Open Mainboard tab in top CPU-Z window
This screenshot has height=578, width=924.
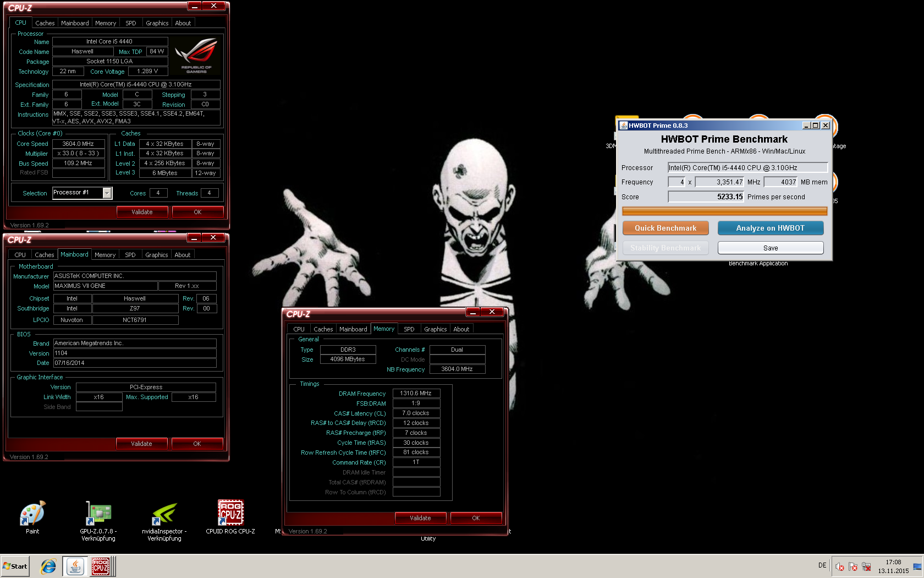tap(75, 23)
